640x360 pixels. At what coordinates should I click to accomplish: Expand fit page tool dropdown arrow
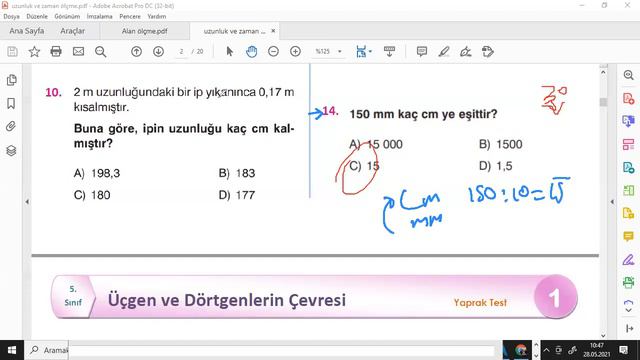coord(370,51)
